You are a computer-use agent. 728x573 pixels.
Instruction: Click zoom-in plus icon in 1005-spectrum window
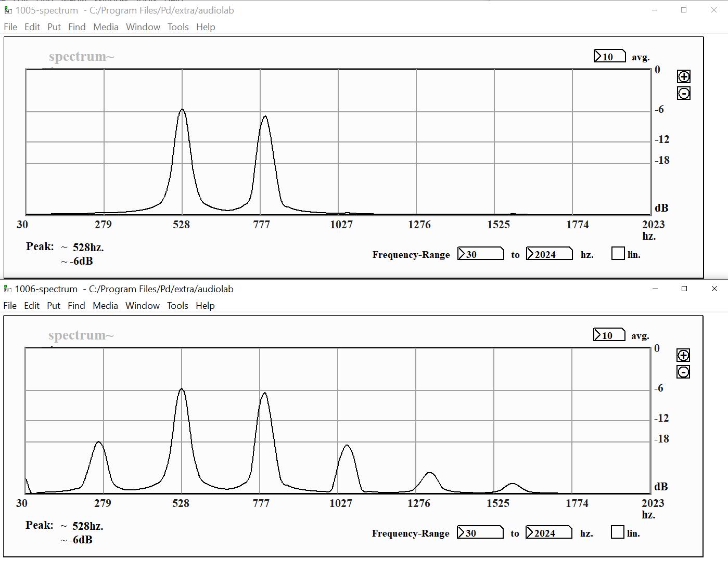point(683,77)
